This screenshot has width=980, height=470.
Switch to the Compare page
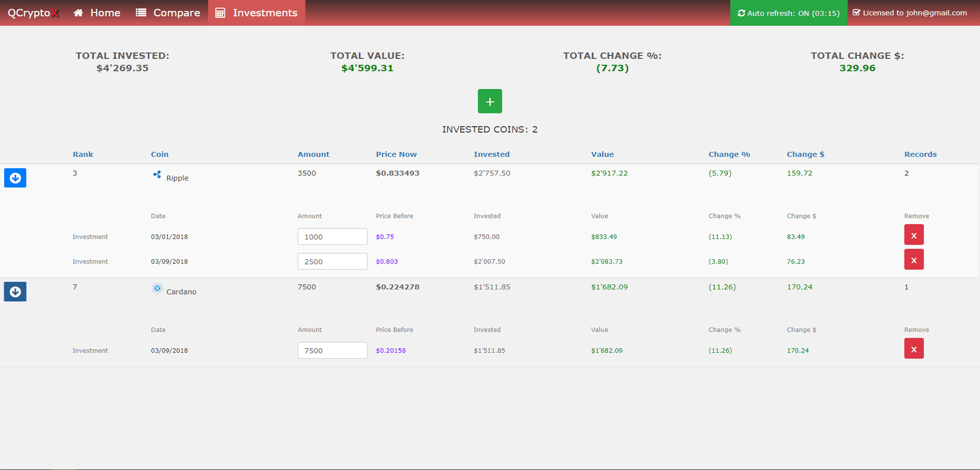click(x=168, y=13)
